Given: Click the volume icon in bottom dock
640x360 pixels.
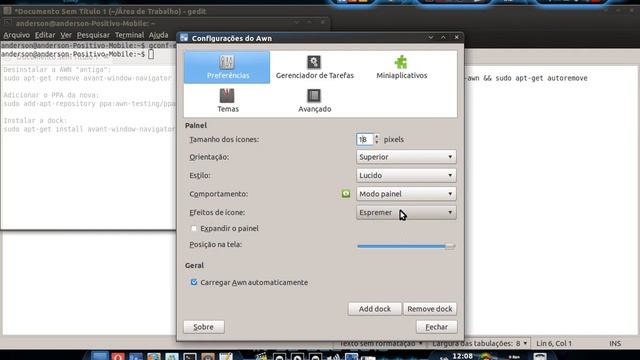Looking at the screenshot, I should coord(333,357).
